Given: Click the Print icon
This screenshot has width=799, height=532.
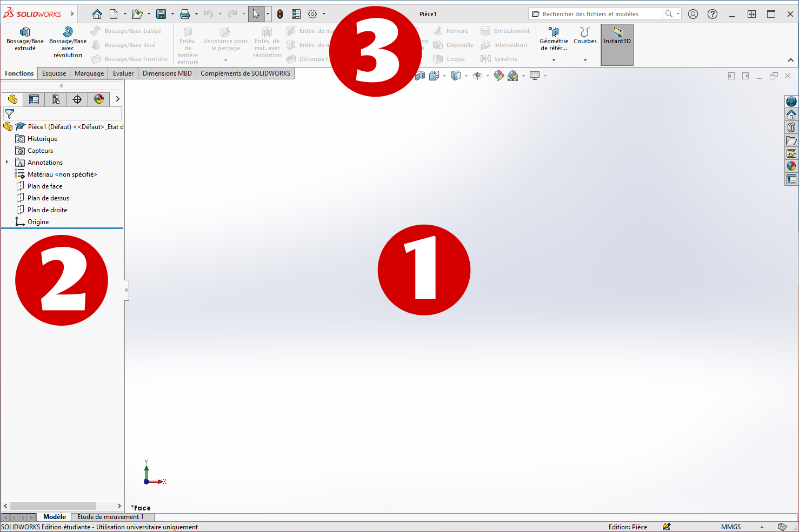Looking at the screenshot, I should point(185,14).
